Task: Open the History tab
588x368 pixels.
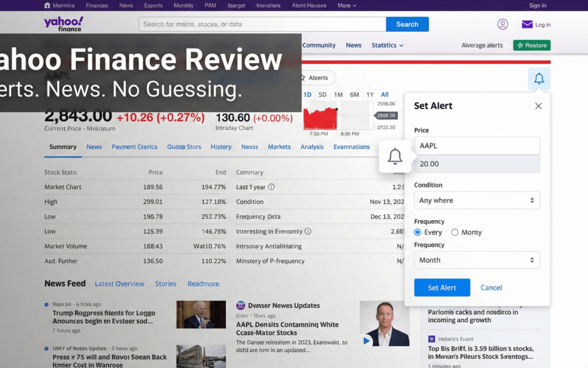Action: click(x=221, y=147)
